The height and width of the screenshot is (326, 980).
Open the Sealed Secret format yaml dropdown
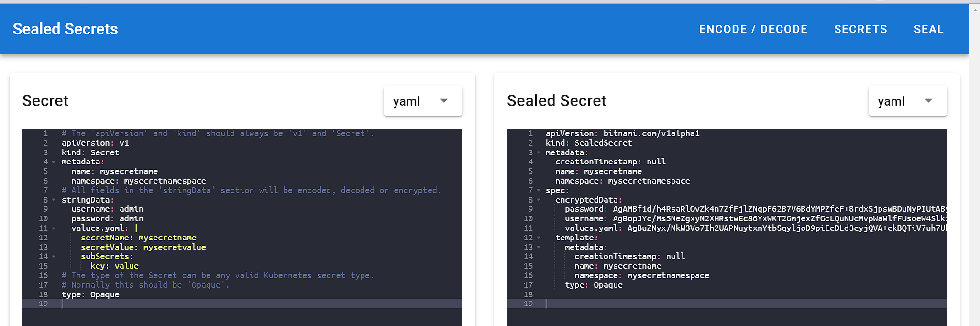(907, 101)
